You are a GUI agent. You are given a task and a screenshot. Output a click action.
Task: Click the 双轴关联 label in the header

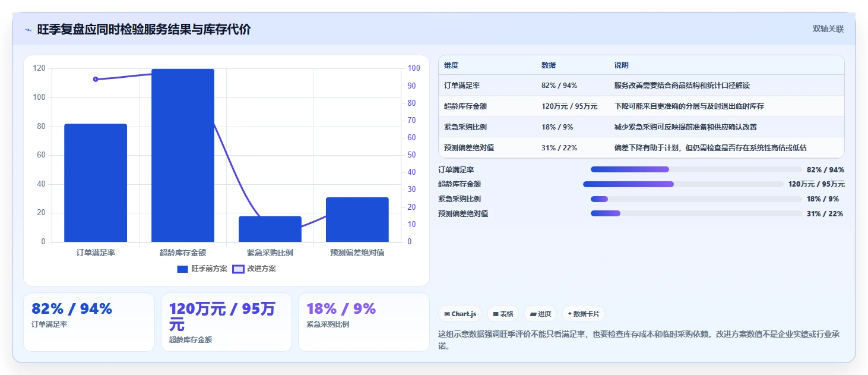828,29
